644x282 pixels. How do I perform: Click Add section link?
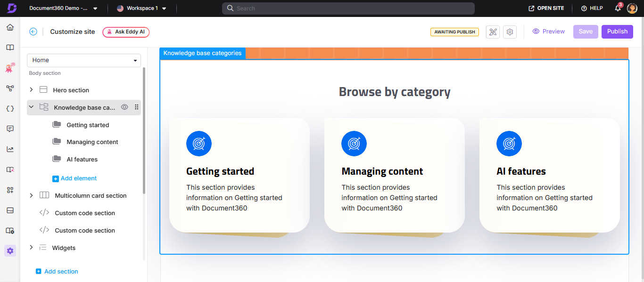click(57, 271)
